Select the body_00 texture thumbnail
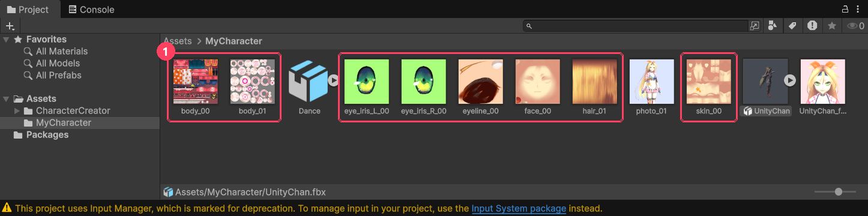The width and height of the screenshot is (868, 216). coord(196,82)
